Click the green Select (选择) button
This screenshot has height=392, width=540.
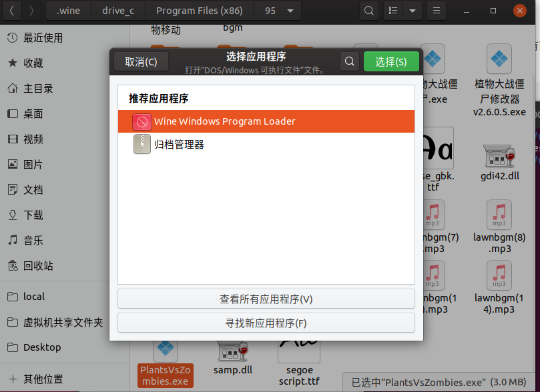pyautogui.click(x=391, y=61)
